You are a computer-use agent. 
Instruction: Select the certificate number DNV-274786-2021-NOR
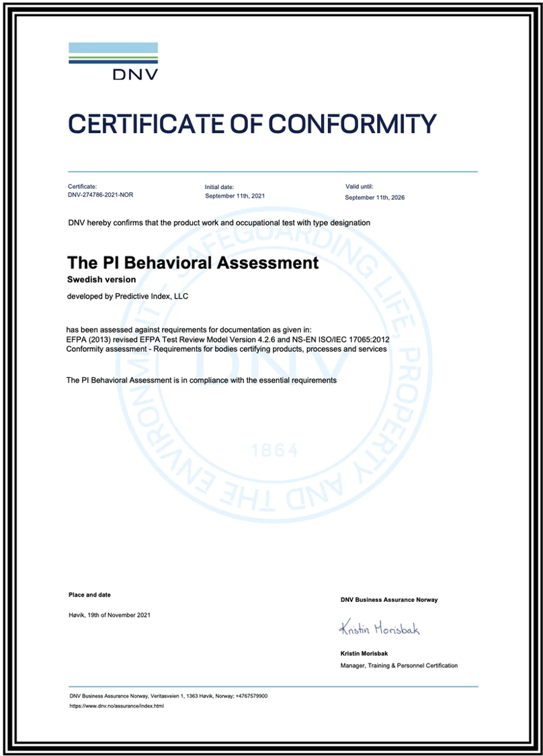(99, 195)
